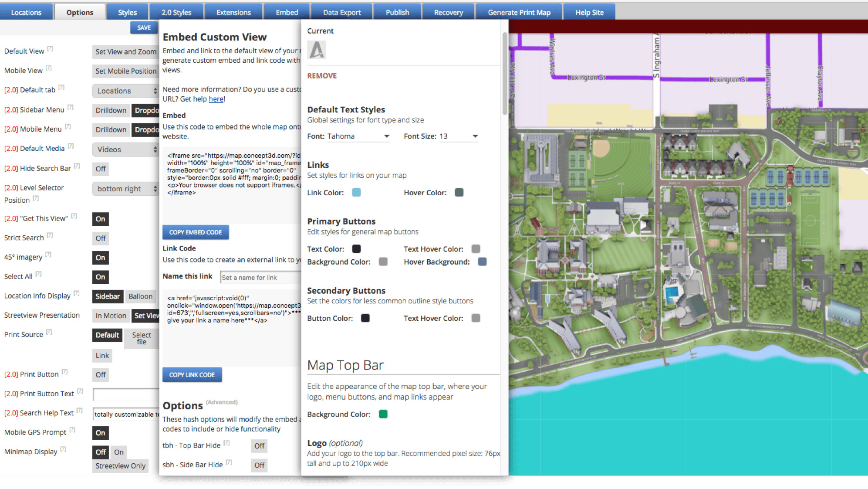Open the Publish tab
The image size is (868, 489).
tap(397, 12)
